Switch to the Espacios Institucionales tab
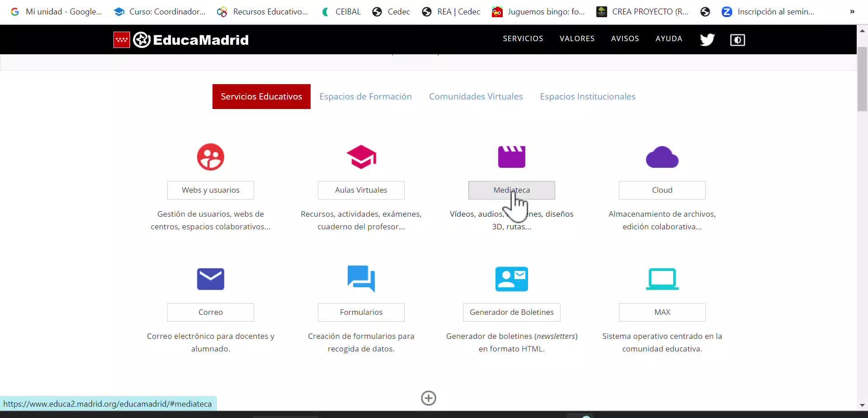868x418 pixels. 587,96
